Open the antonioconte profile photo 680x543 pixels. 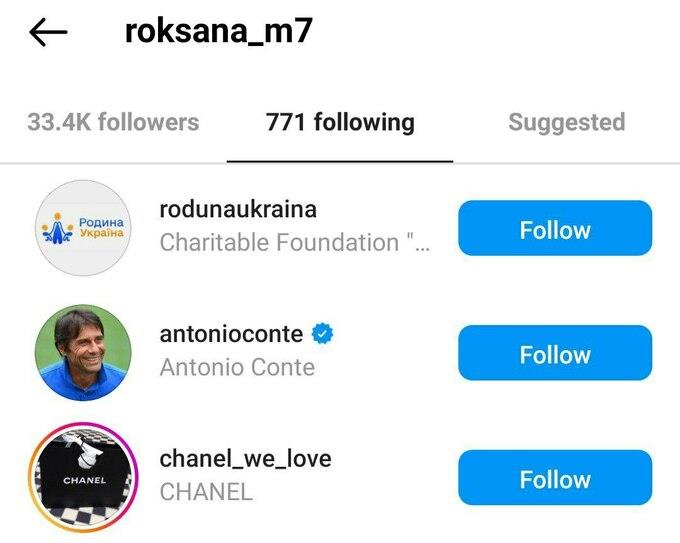[84, 353]
